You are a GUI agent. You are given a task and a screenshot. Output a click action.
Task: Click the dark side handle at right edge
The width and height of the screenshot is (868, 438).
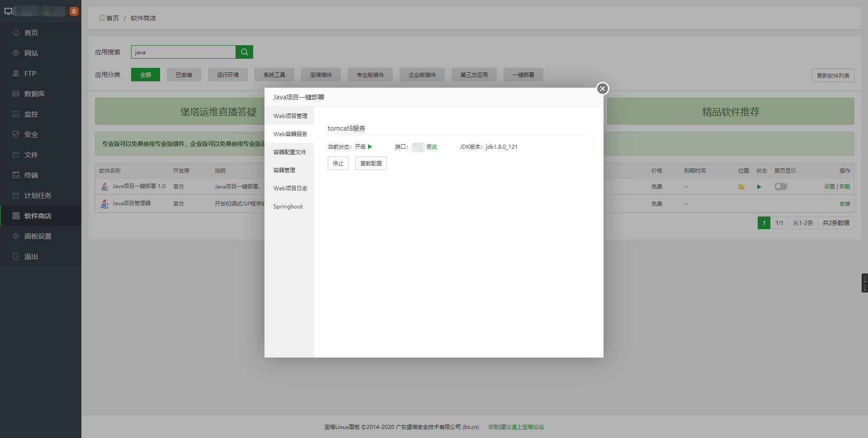pyautogui.click(x=865, y=283)
